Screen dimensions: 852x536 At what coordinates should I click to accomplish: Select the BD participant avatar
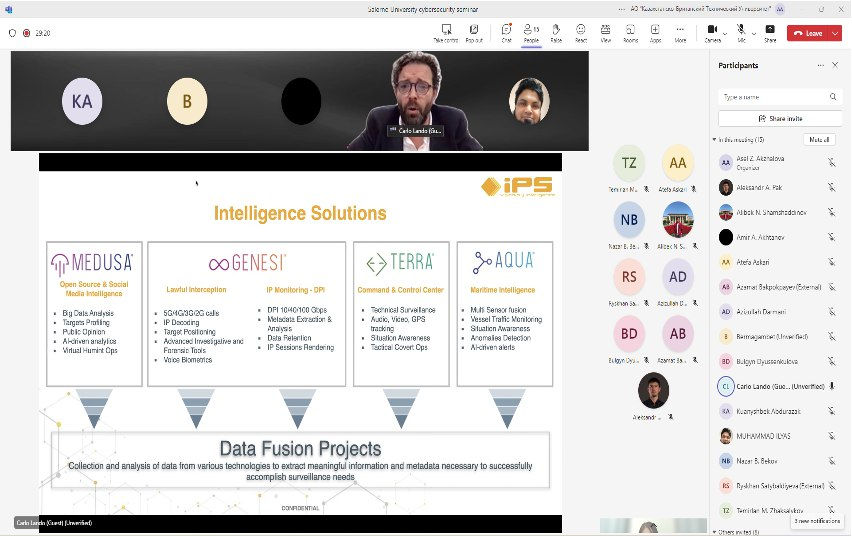tap(629, 334)
